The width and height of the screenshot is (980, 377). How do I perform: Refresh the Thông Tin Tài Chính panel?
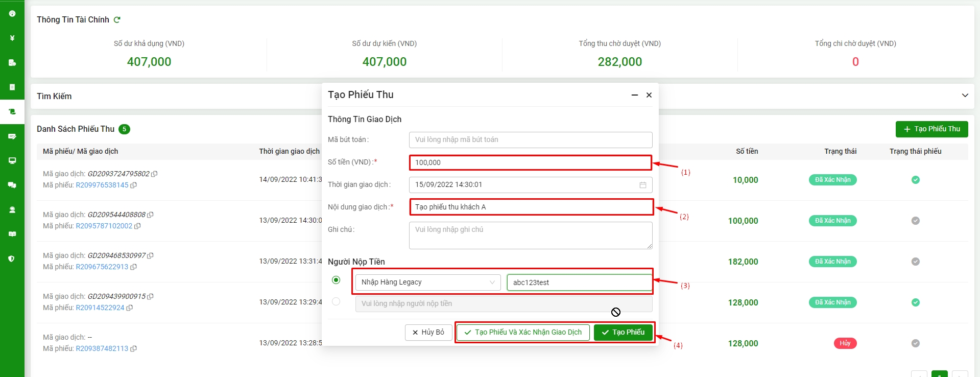tap(117, 20)
